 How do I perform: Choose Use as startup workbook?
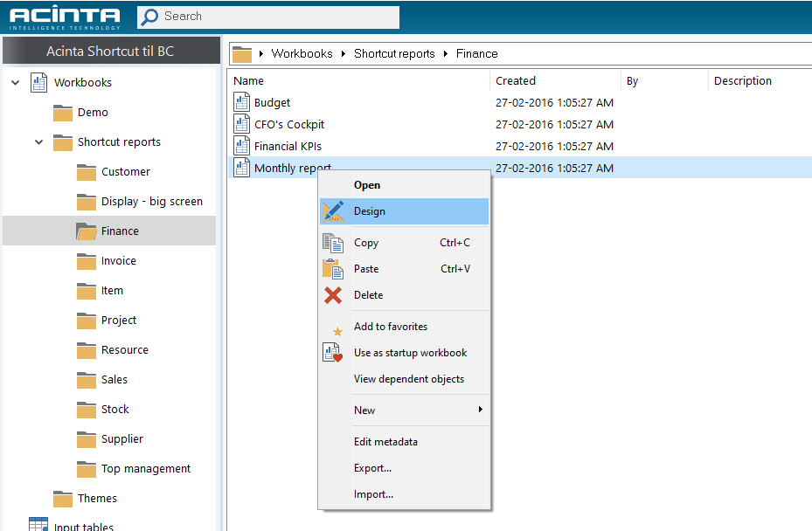click(404, 353)
